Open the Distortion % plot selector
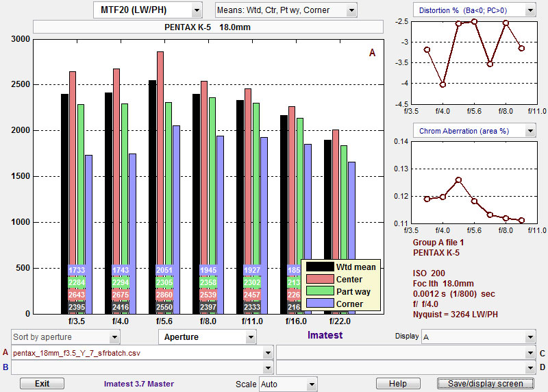The width and height of the screenshot is (548, 392). 474,10
